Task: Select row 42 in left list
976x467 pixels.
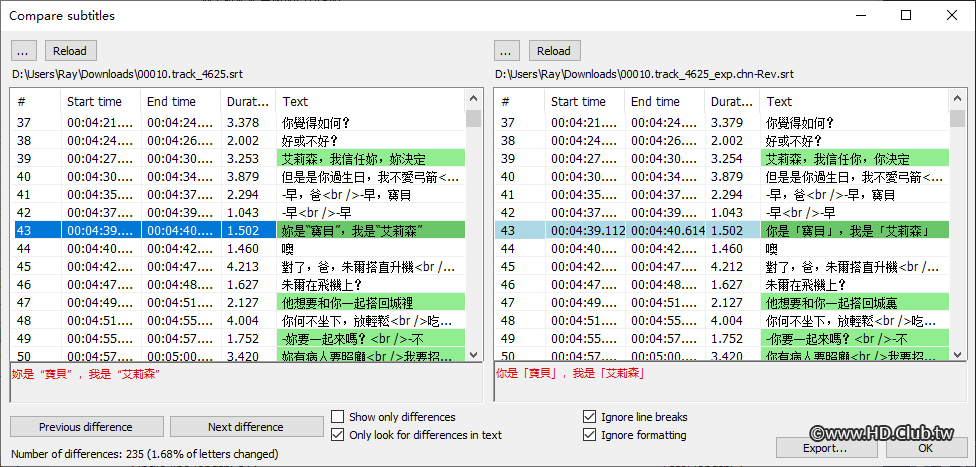Action: [x=239, y=212]
